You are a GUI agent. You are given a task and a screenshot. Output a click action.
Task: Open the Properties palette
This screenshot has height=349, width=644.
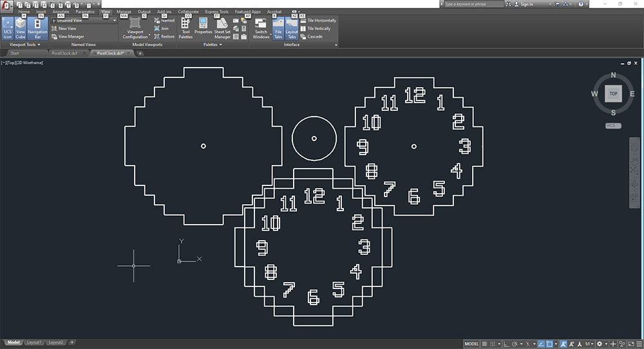click(x=204, y=26)
